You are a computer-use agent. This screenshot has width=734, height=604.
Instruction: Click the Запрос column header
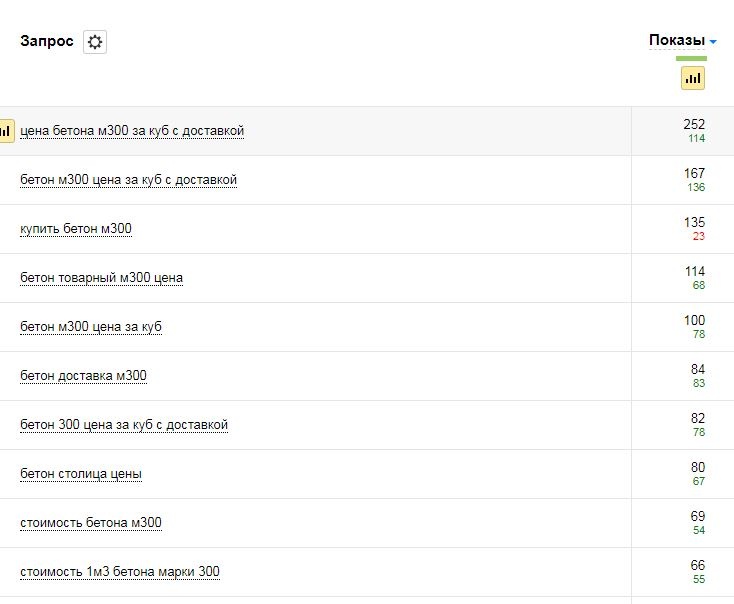46,41
